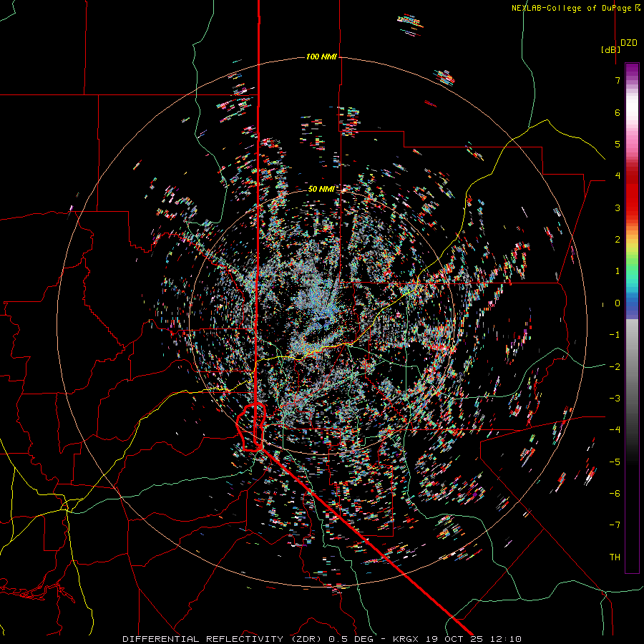Select the 100 NMI range ring label
Viewport: 644px width, 644px height.
[321, 57]
